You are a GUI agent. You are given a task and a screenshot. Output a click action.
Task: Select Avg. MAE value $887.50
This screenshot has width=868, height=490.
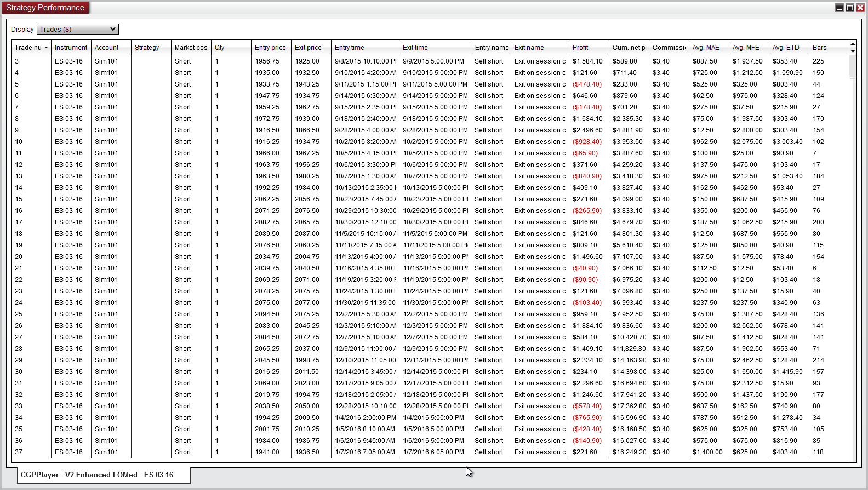point(705,61)
